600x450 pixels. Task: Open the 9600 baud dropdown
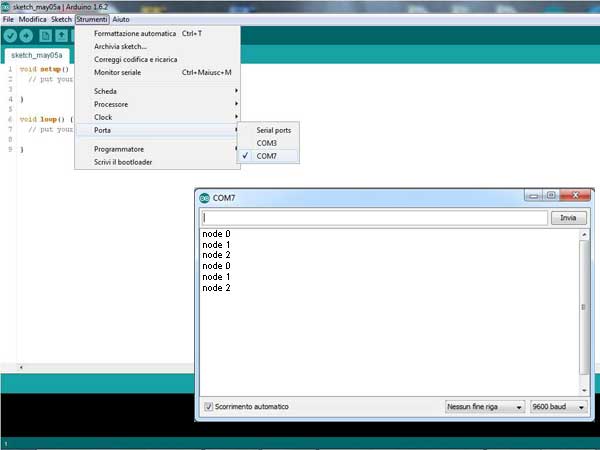click(x=558, y=406)
